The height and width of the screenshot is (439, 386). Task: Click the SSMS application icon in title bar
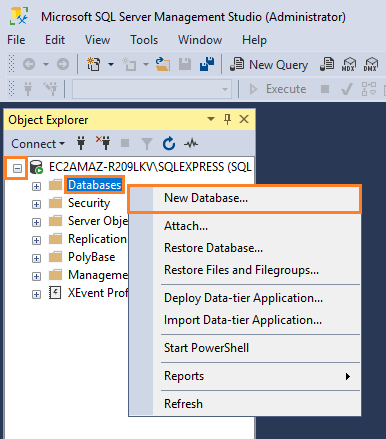(x=19, y=16)
